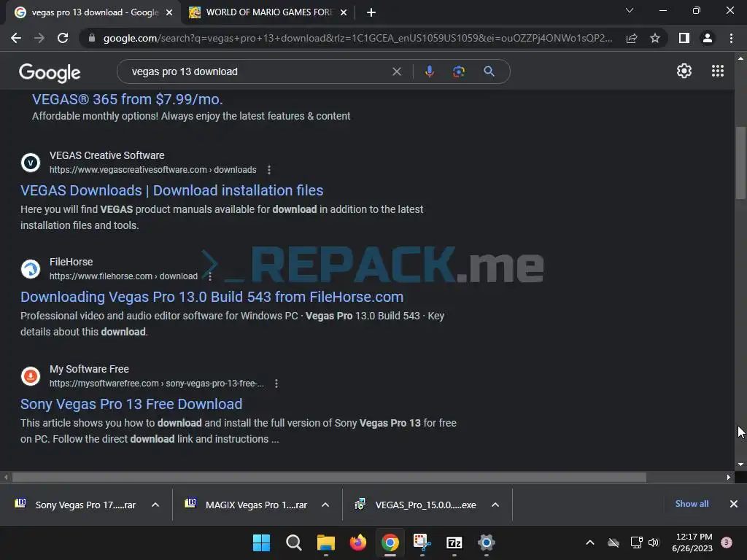The width and height of the screenshot is (747, 560).
Task: Open the clock and date panel
Action: pos(692,542)
